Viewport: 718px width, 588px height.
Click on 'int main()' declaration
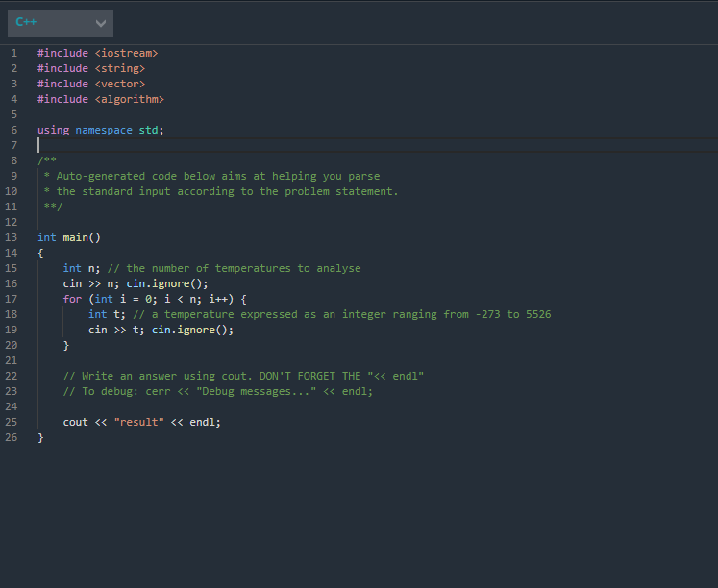click(68, 237)
